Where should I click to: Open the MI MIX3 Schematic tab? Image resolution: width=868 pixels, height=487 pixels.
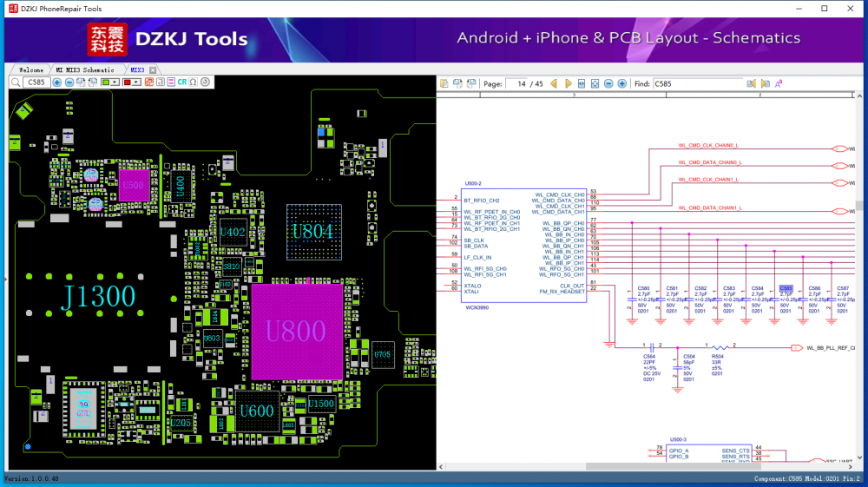tap(84, 69)
